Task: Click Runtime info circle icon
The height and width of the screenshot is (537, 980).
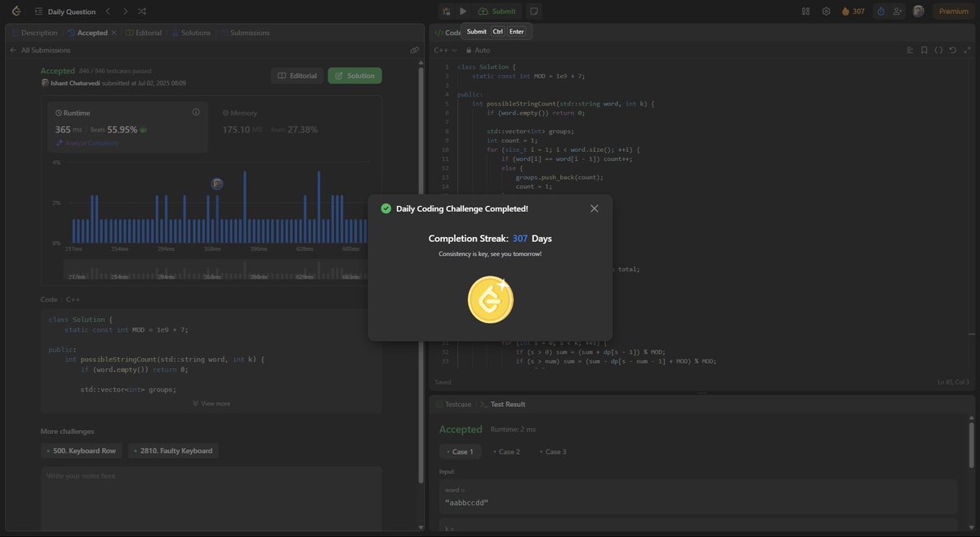Action: click(x=196, y=112)
